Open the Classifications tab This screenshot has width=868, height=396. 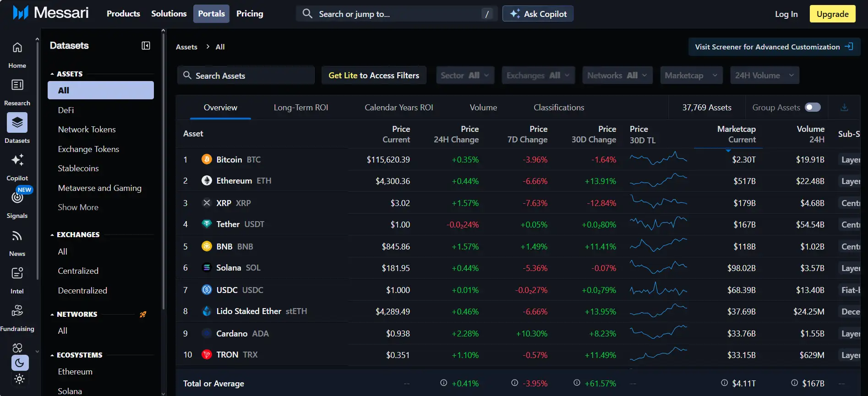pos(558,108)
